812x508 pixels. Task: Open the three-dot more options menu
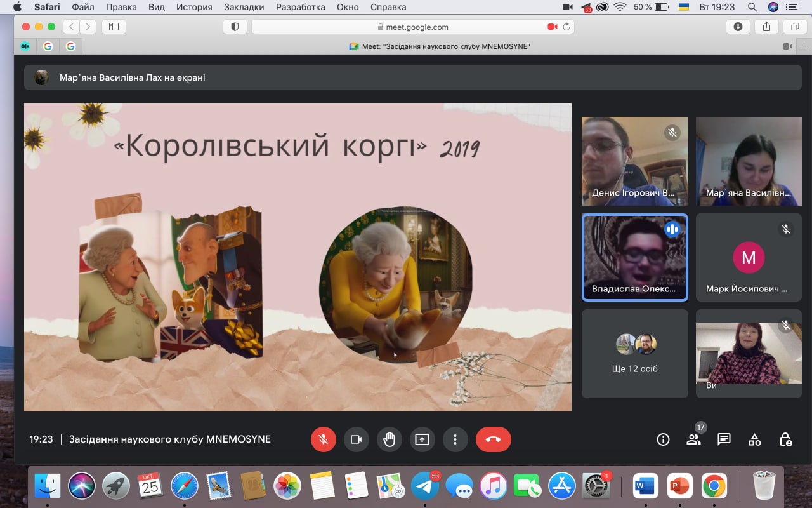pos(455,439)
